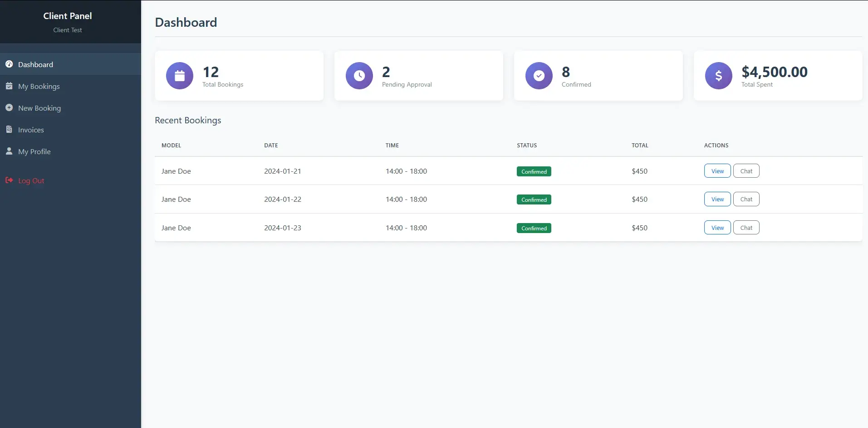Open Chat for the 2024-01-22 booking
The image size is (868, 428).
pyautogui.click(x=746, y=199)
